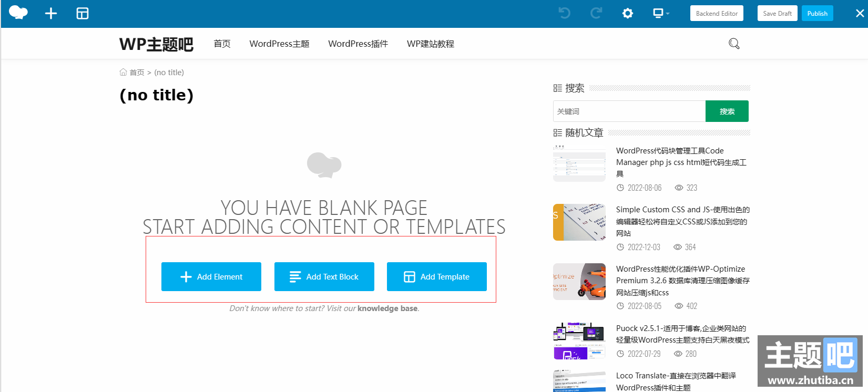The width and height of the screenshot is (868, 392).
Task: Click the redo arrow icon
Action: click(596, 13)
